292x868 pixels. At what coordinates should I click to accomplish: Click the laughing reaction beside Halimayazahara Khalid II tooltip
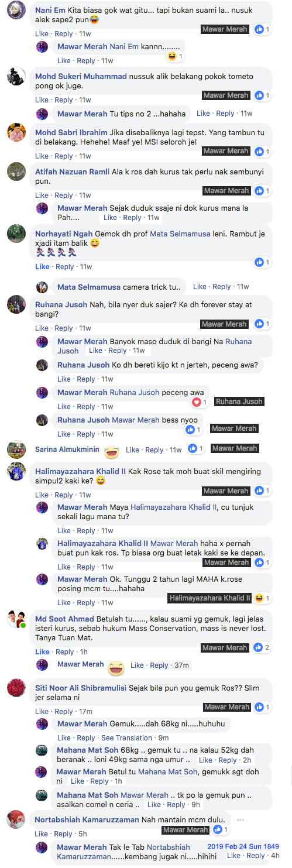pyautogui.click(x=259, y=598)
